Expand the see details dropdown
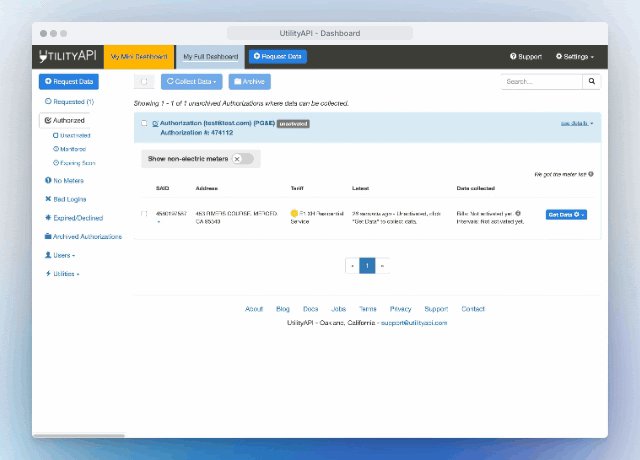The height and width of the screenshot is (460, 640). point(577,123)
